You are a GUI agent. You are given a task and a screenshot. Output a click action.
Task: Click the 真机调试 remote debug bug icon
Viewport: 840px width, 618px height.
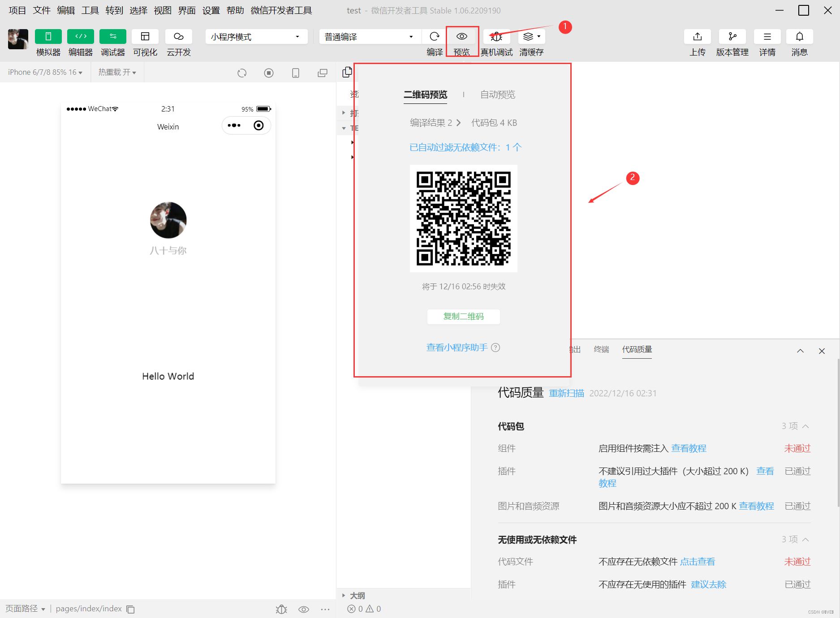tap(496, 37)
